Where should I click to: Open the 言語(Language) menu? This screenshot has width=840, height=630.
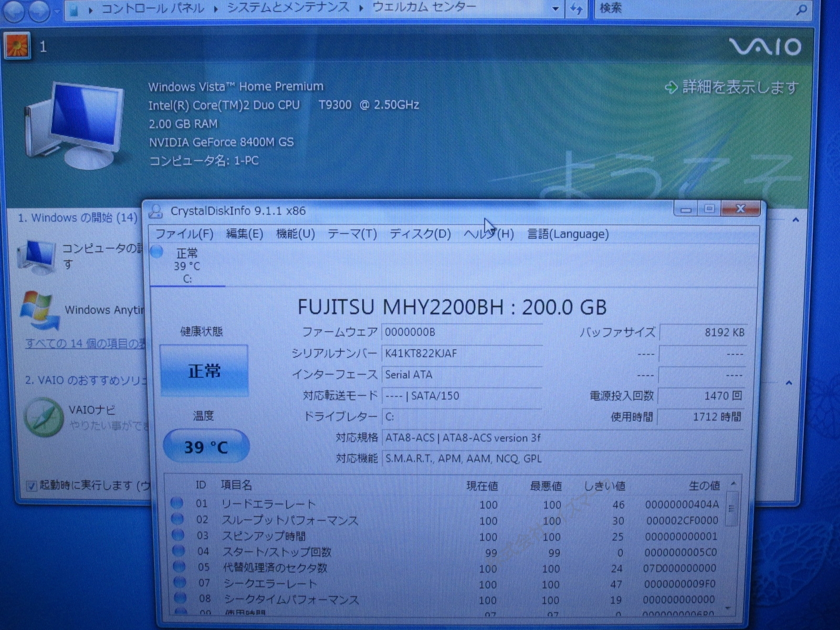pos(568,234)
